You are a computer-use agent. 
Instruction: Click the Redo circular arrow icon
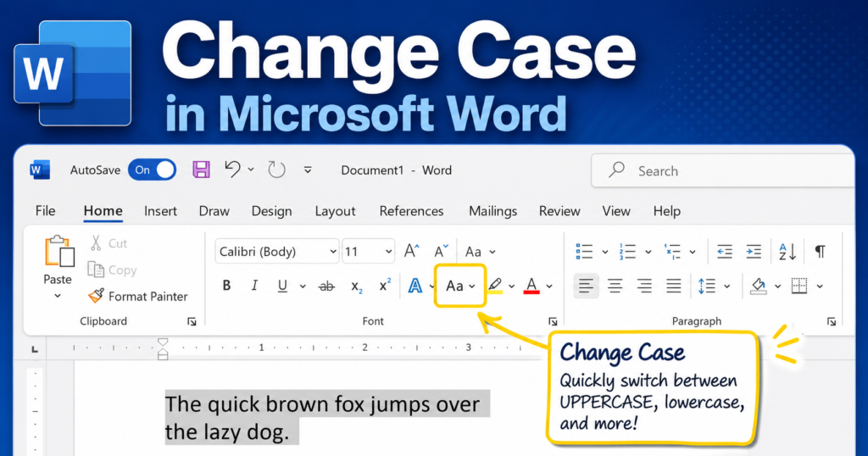pyautogui.click(x=276, y=170)
